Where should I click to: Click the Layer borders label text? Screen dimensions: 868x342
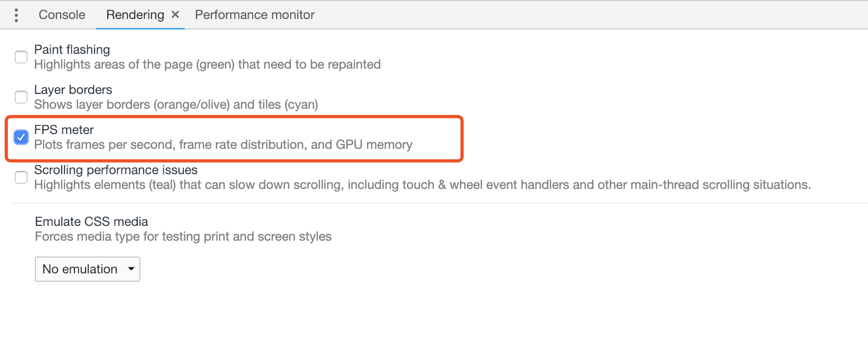(73, 90)
